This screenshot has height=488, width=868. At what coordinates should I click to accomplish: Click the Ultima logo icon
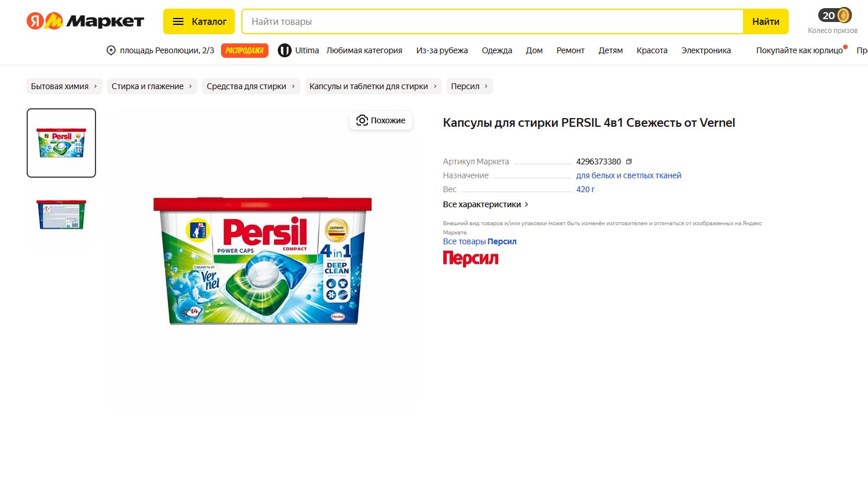point(284,50)
